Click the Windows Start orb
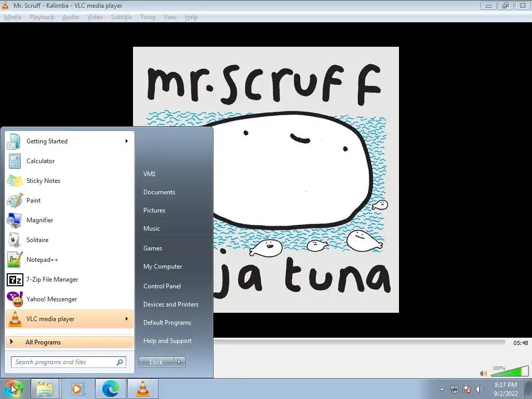The width and height of the screenshot is (532, 399). pyautogui.click(x=14, y=389)
